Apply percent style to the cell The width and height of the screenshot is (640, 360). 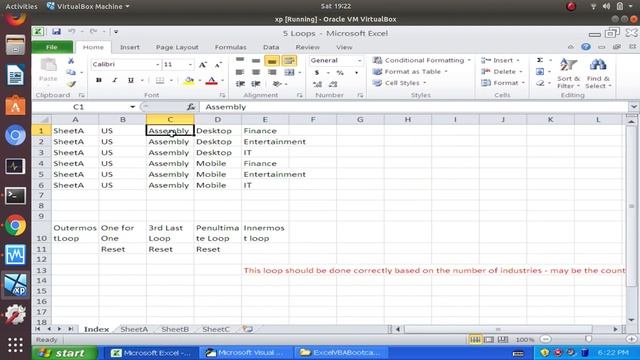pyautogui.click(x=340, y=73)
